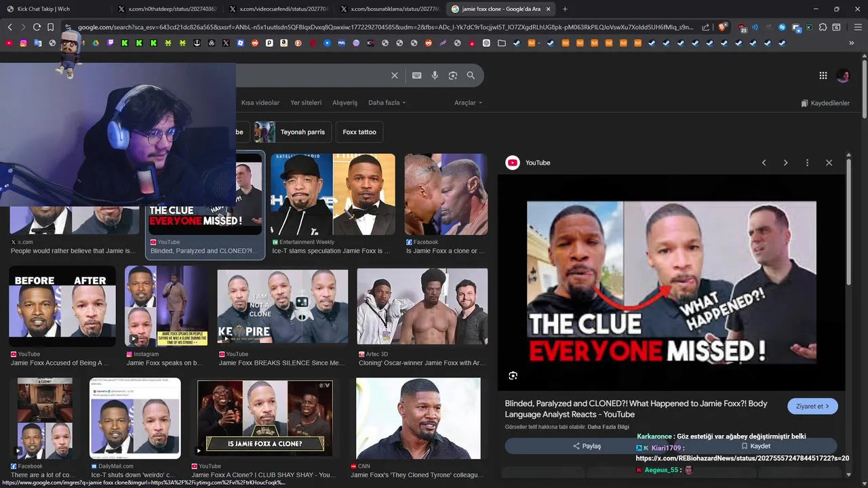This screenshot has width=868, height=488.
Task: Open Brave Shields lion icon
Action: pos(723,27)
